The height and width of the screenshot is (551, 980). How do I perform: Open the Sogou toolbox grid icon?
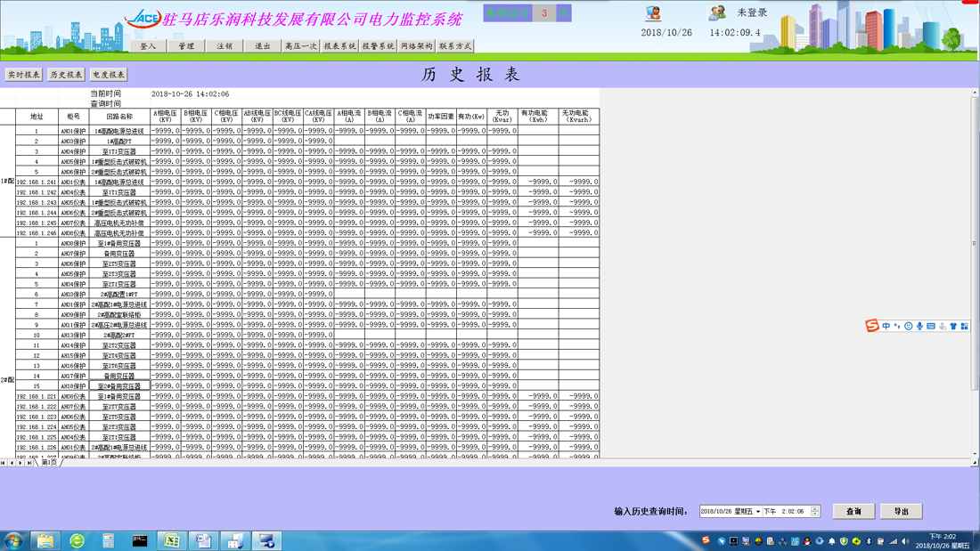[x=964, y=326]
